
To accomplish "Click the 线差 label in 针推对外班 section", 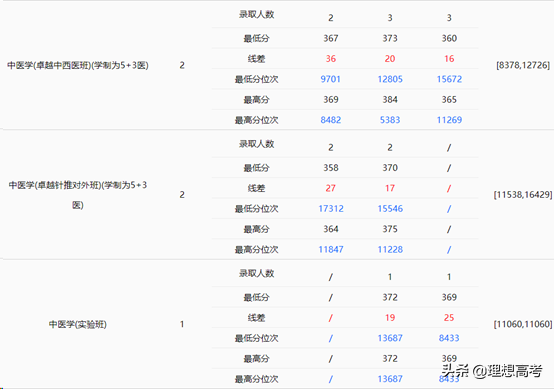I will 257,188.
